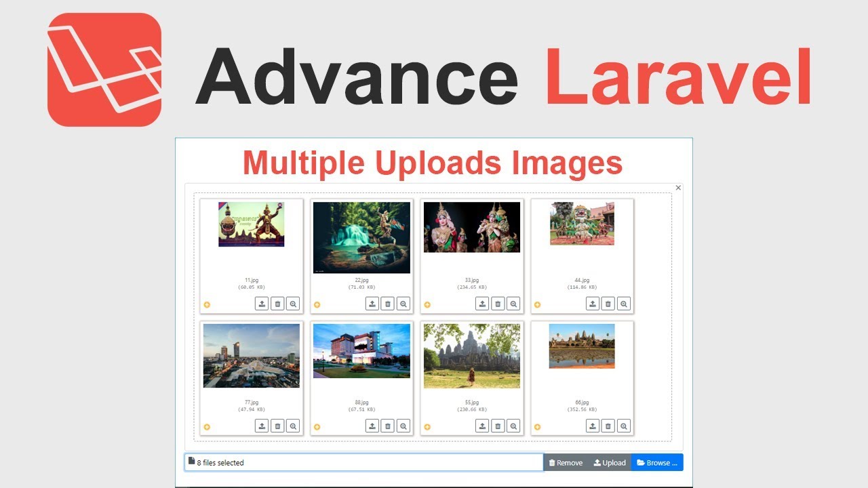Viewport: 868px width, 488px height.
Task: Click the 44.jpg file name
Action: coord(582,280)
